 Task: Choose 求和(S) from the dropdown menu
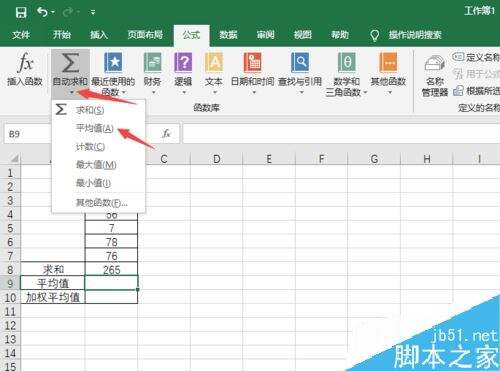[x=98, y=110]
